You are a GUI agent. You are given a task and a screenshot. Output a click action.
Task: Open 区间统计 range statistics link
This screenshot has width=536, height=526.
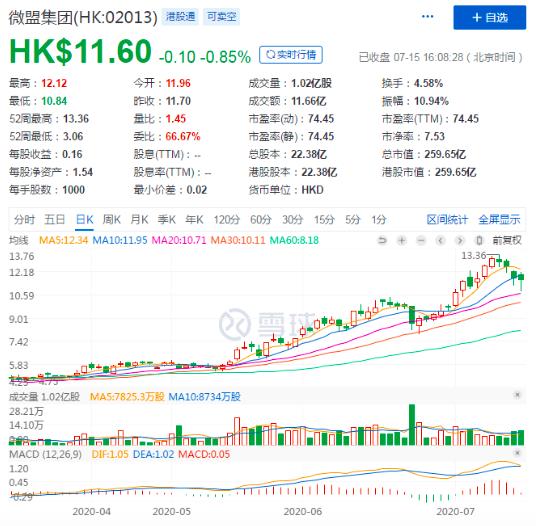coord(447,219)
